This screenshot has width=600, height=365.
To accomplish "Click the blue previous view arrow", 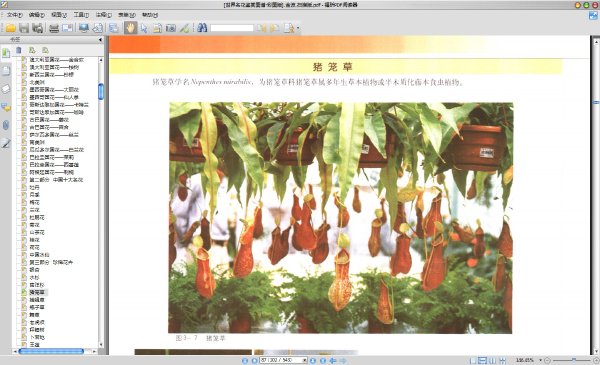I will [x=333, y=360].
